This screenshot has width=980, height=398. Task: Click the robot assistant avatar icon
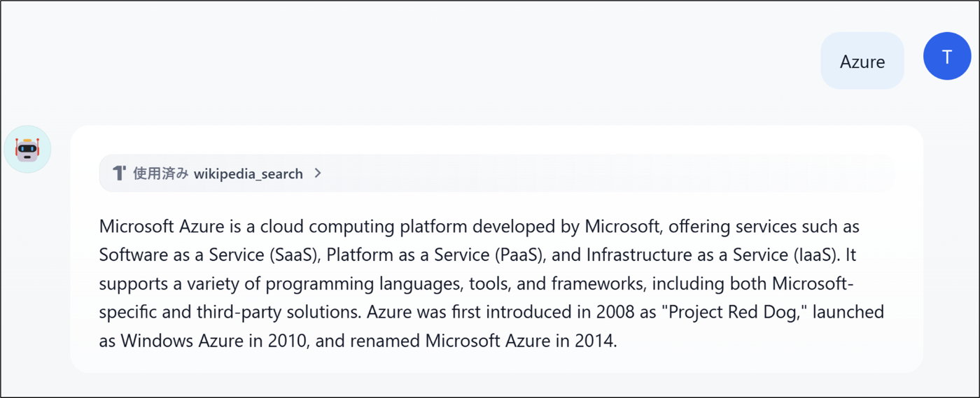[27, 149]
